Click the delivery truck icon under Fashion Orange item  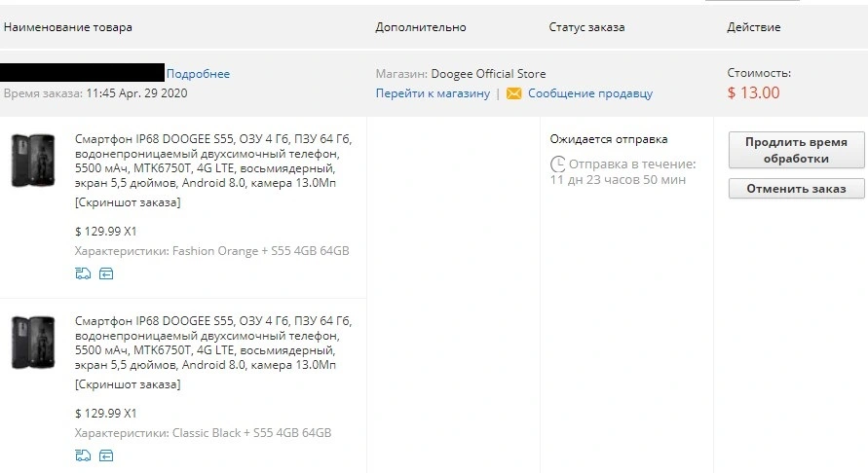click(x=83, y=273)
